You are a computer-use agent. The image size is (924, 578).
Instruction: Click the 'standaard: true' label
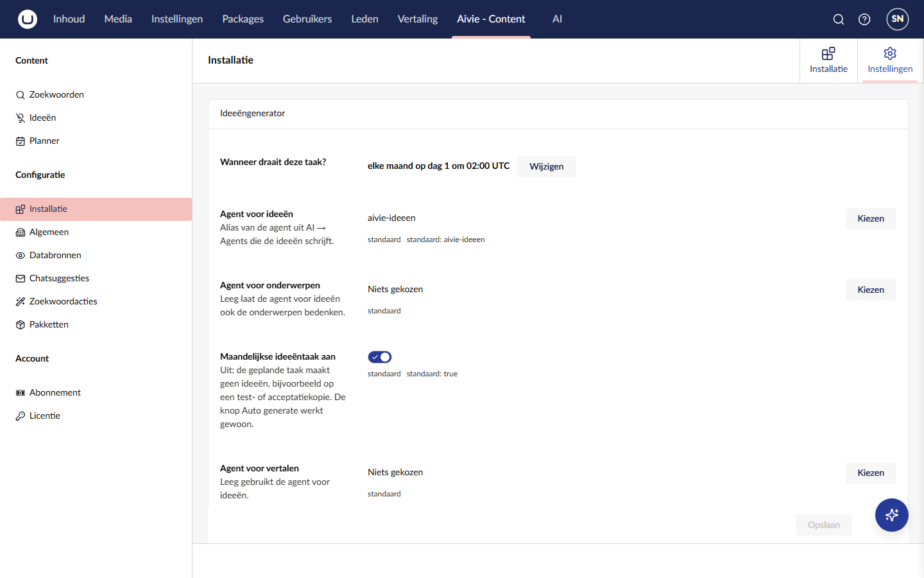432,374
